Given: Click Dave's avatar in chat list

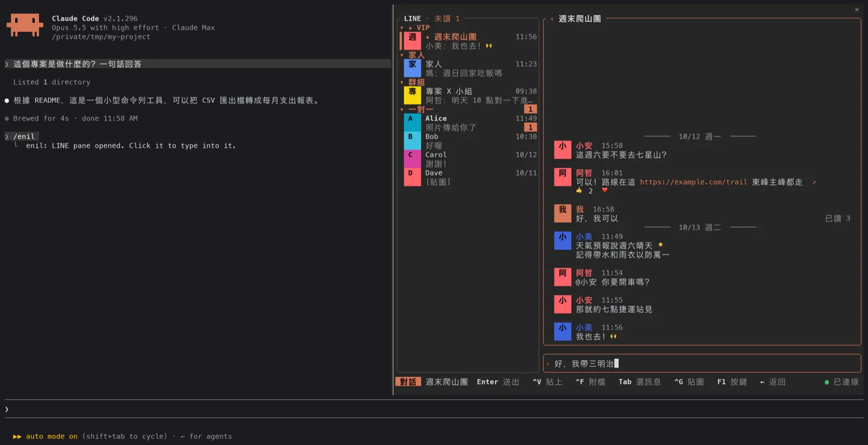Looking at the screenshot, I should (412, 177).
